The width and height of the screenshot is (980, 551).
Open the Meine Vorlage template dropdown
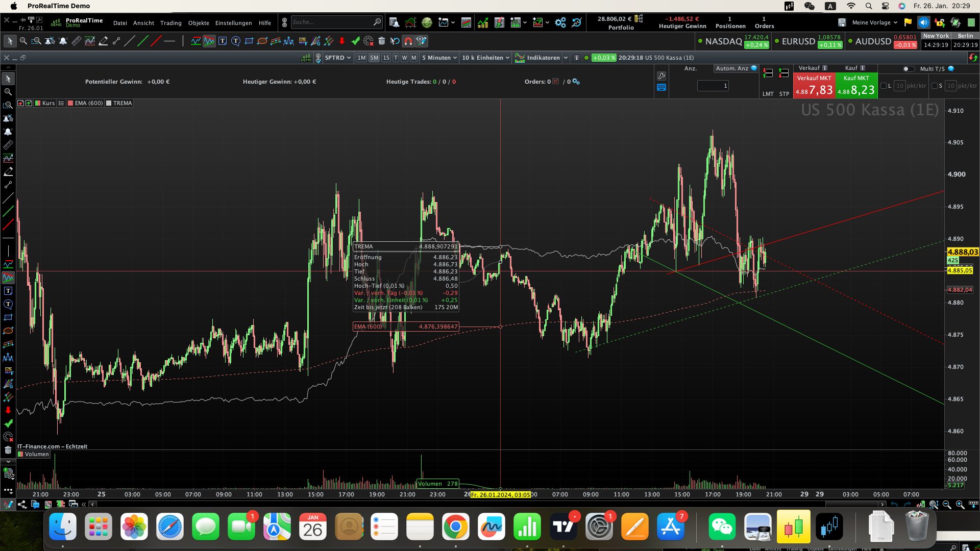point(874,22)
